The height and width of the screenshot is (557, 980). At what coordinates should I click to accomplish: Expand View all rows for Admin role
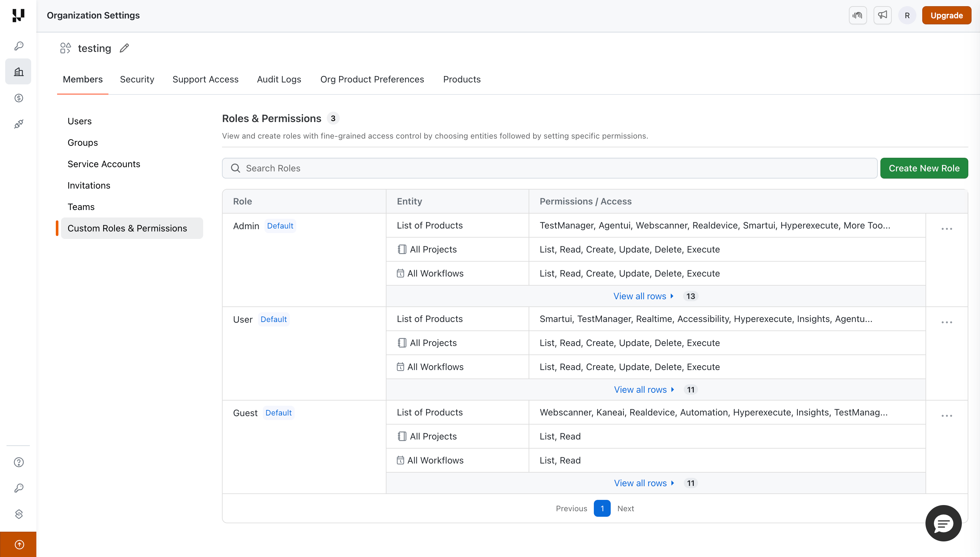click(x=643, y=296)
